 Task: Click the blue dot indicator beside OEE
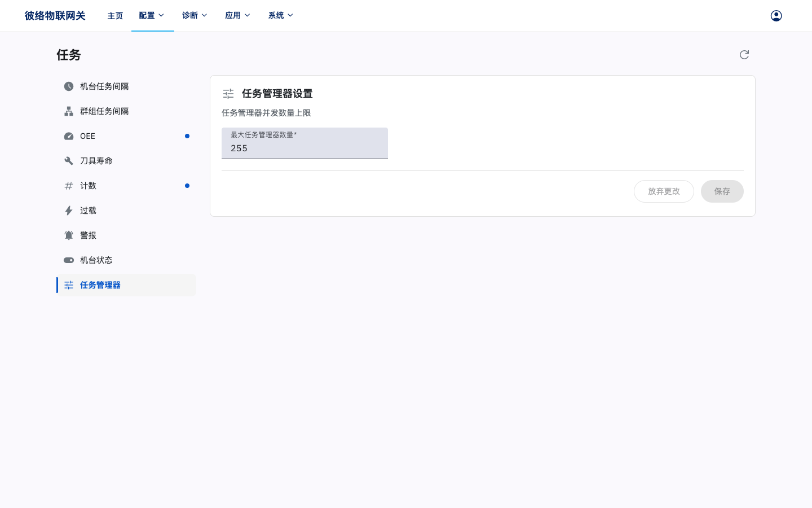(187, 136)
